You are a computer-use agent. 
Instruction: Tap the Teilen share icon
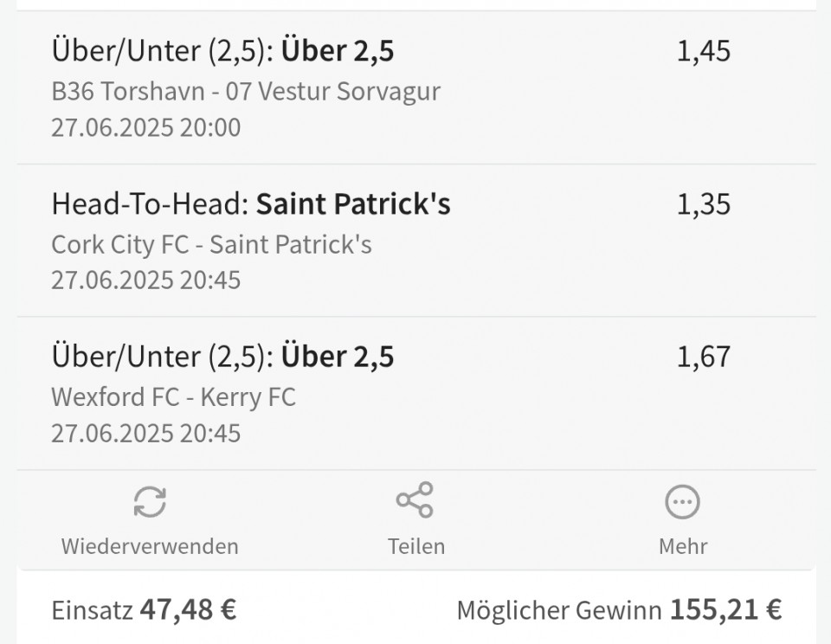(x=415, y=499)
